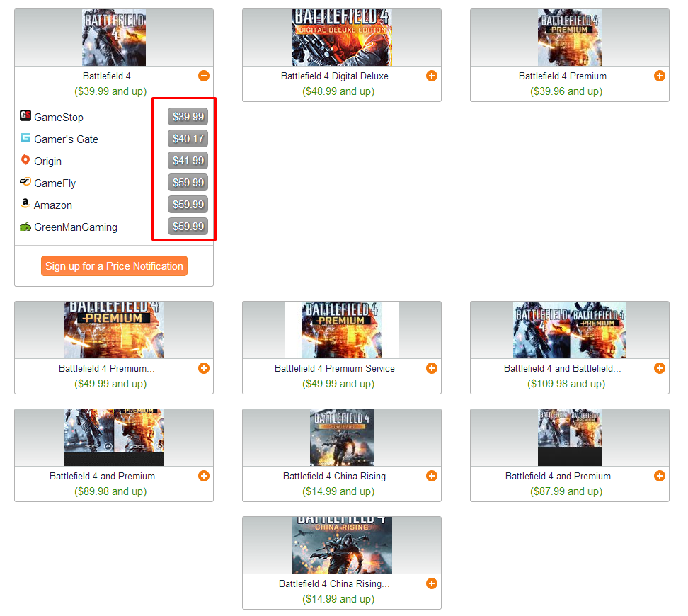
Task: Sign up for a Price Notification
Action: (114, 266)
